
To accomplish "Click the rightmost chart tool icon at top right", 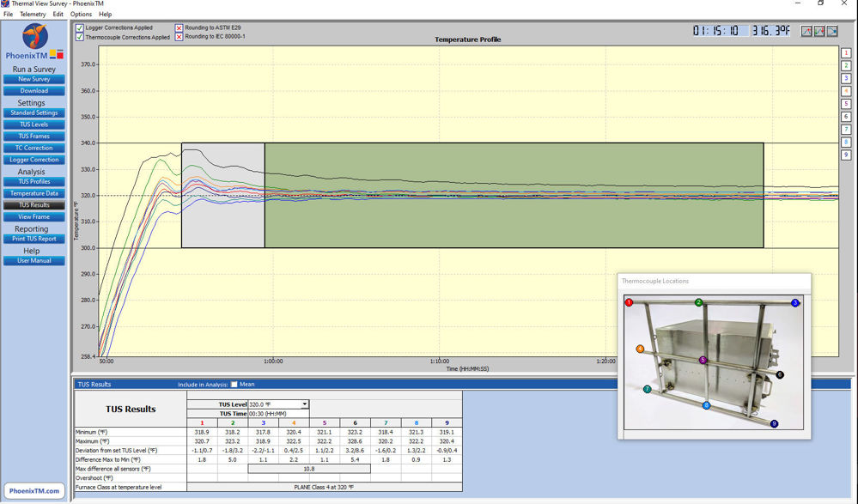I will tap(832, 31).
